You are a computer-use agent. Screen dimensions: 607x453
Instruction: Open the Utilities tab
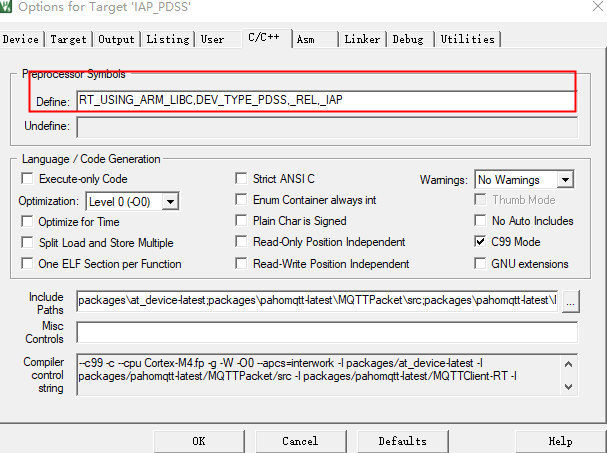click(x=468, y=39)
